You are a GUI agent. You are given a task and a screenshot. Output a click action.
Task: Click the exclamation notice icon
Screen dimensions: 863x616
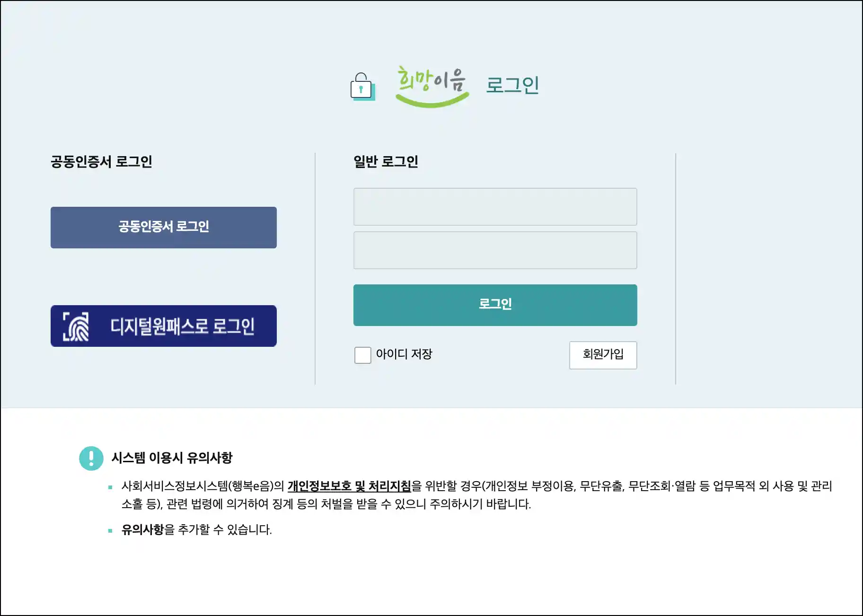coord(91,458)
